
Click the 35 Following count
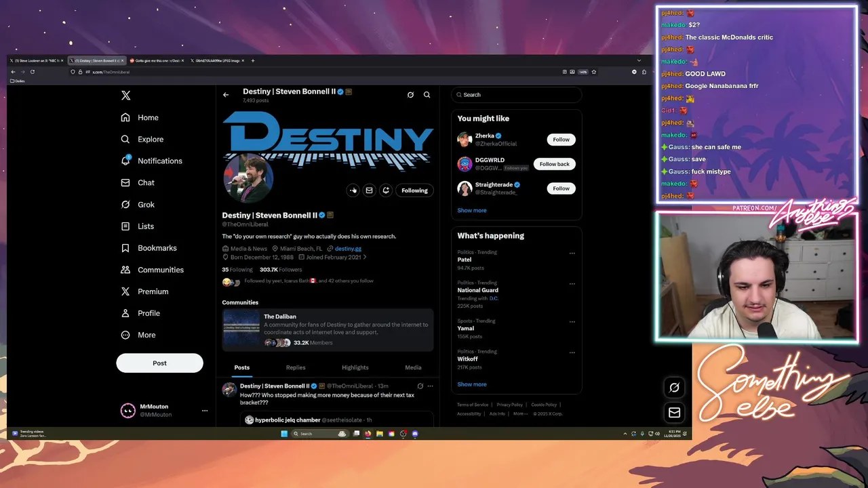pyautogui.click(x=237, y=270)
